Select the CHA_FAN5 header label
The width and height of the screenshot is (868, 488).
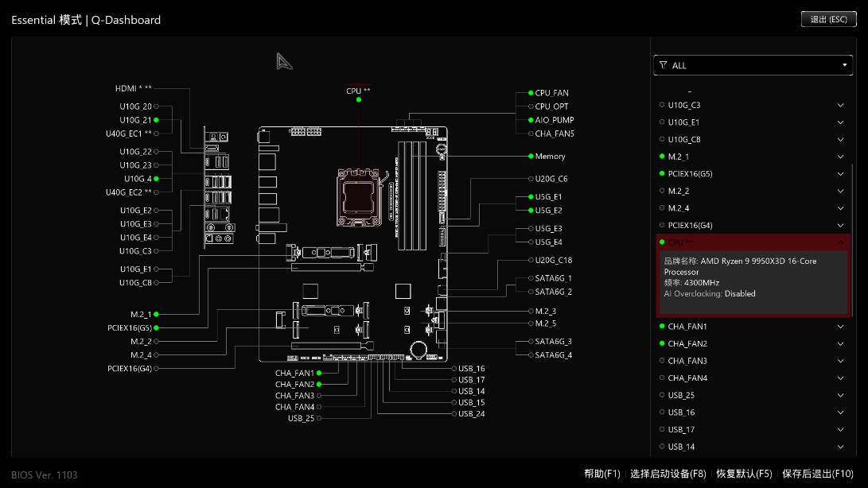point(555,134)
